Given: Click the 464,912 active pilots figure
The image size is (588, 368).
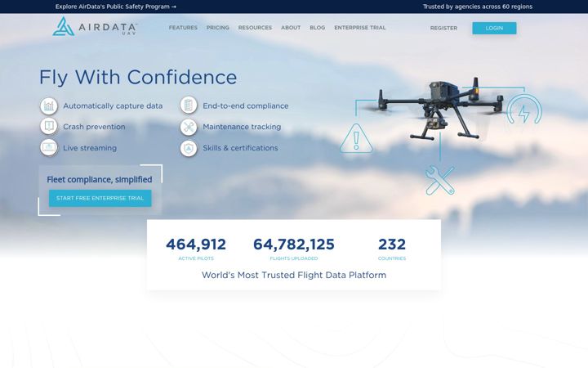Looking at the screenshot, I should tap(196, 244).
